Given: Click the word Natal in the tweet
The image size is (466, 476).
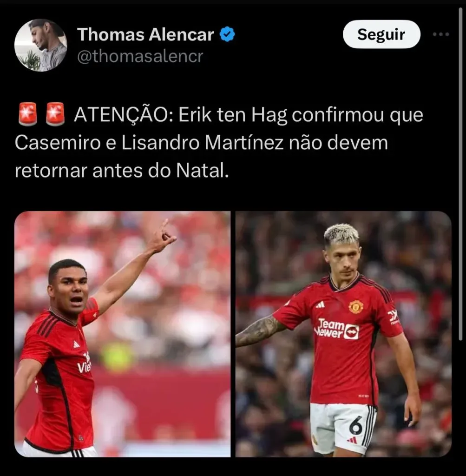Looking at the screenshot, I should tap(202, 171).
